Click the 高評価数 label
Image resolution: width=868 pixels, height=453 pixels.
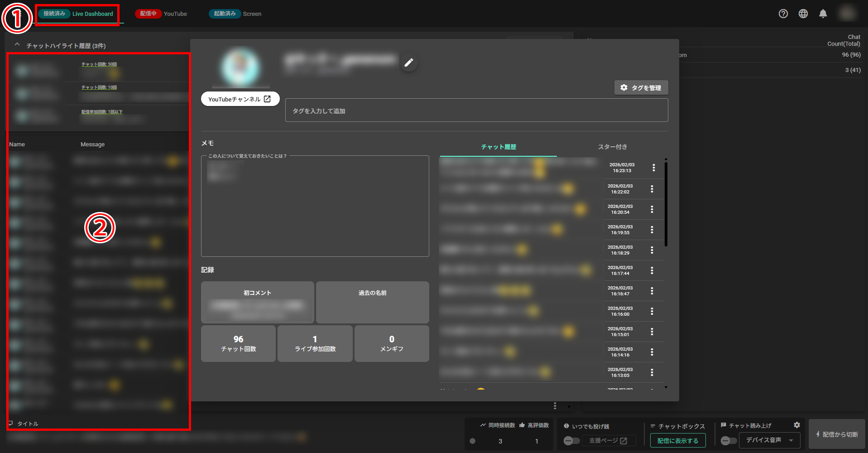coord(538,425)
